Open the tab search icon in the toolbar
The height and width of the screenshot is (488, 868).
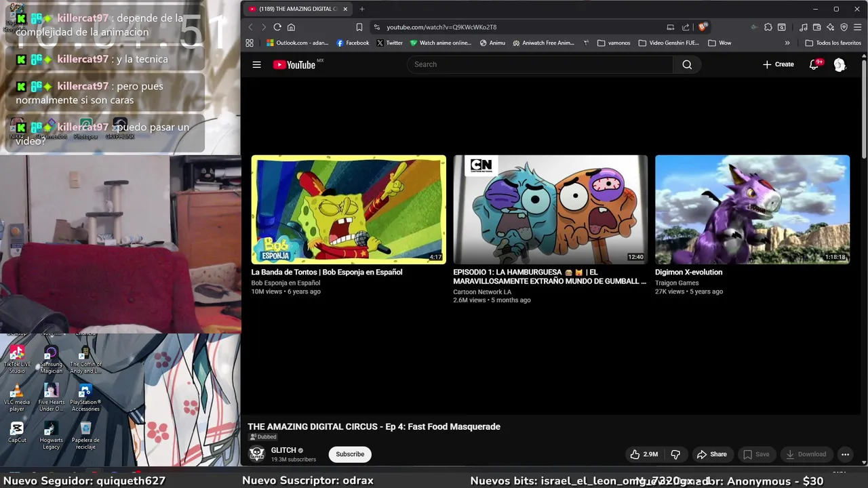click(x=782, y=27)
